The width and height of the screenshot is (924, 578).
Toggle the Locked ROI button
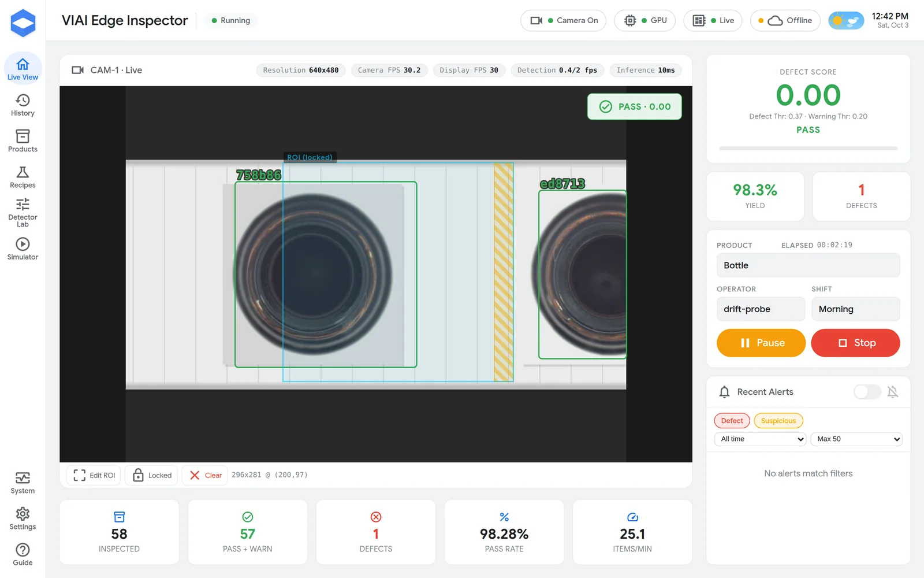point(152,475)
